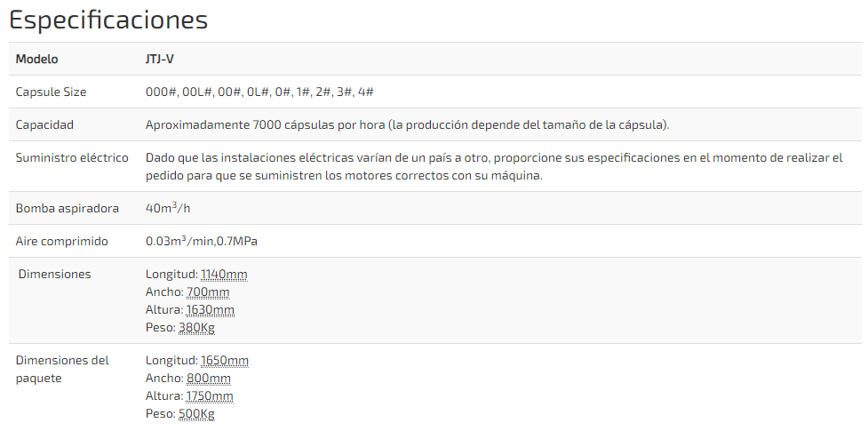Click the Bomba aspiradora row label

68,209
